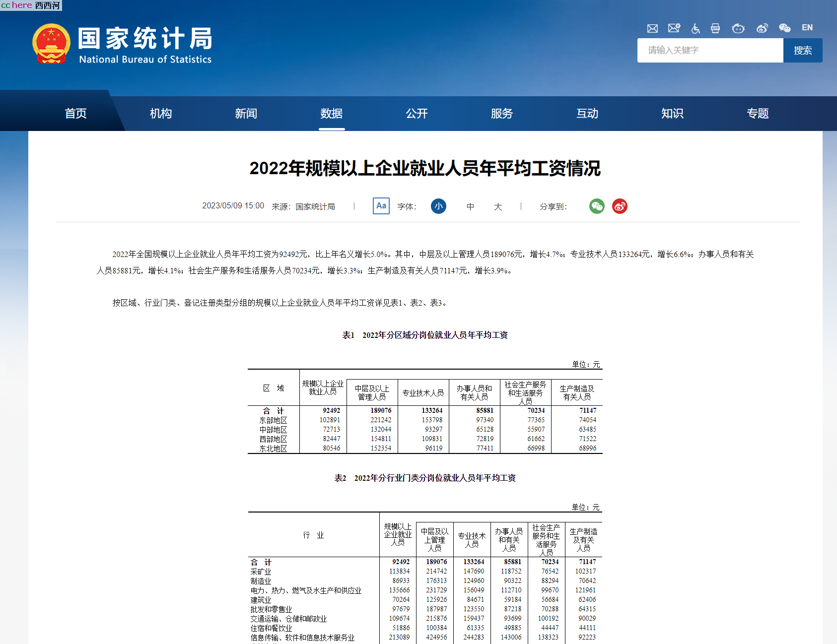837x644 pixels.
Task: Click 东部地区 row label in table 1
Action: [273, 420]
